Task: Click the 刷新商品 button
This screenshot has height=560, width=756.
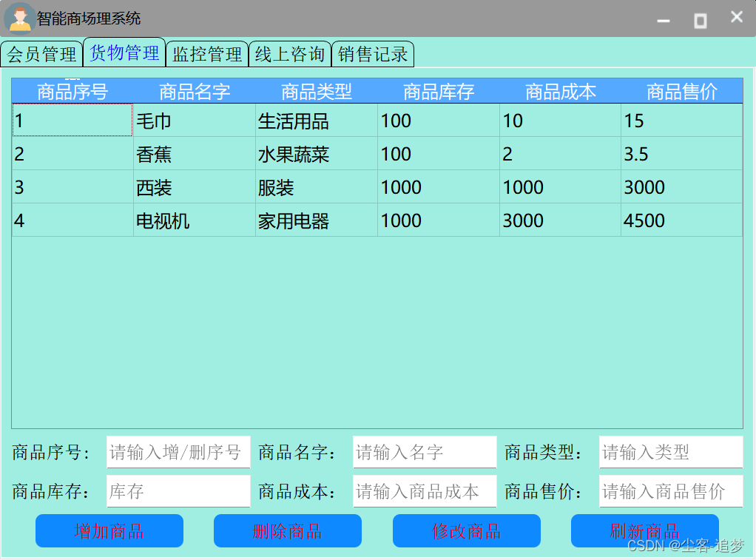Action: click(x=645, y=530)
